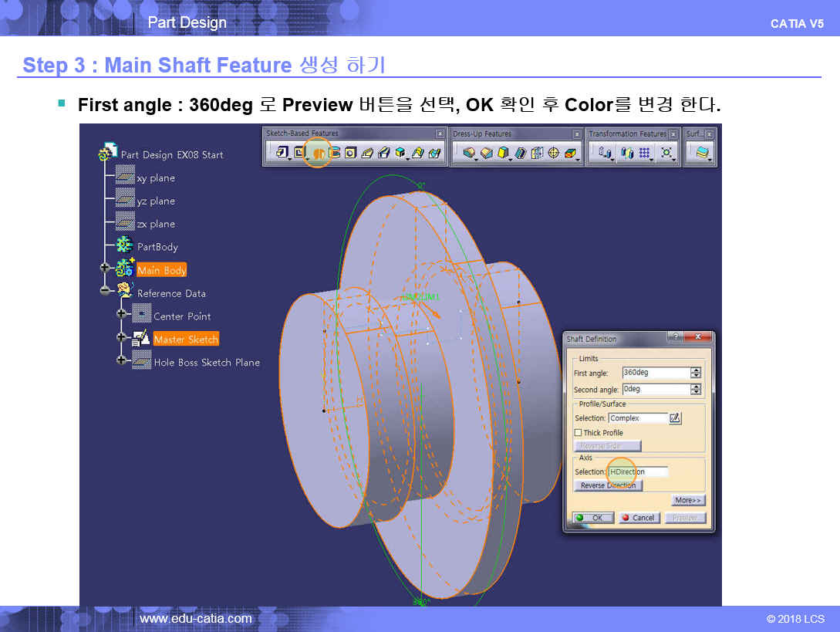This screenshot has height=632, width=840.
Task: Select the Translation tool
Action: coord(604,153)
